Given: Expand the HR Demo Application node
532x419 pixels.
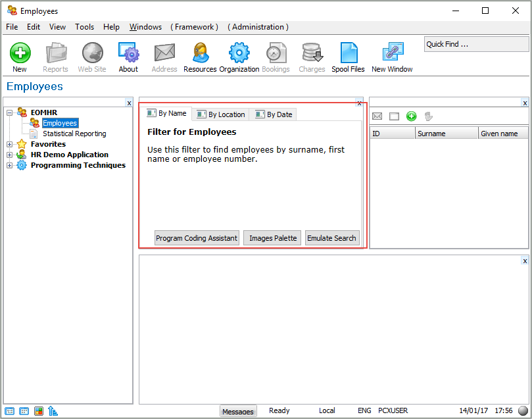Looking at the screenshot, I should tap(10, 155).
